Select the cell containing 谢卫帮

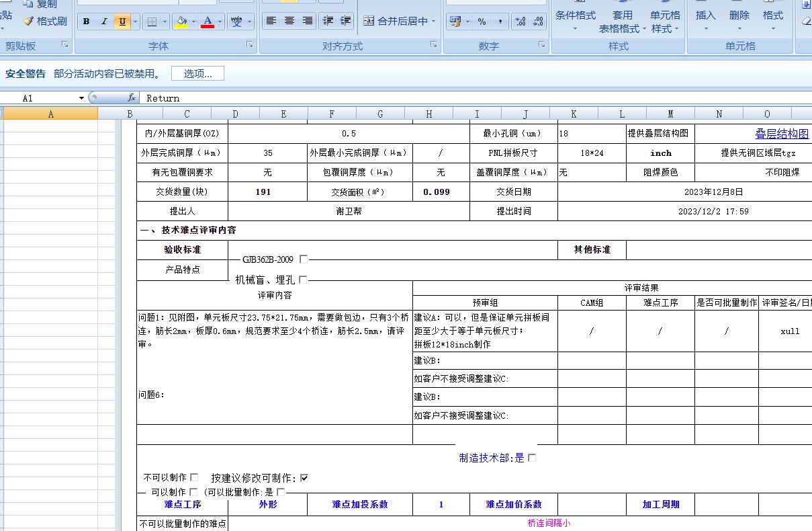(349, 211)
